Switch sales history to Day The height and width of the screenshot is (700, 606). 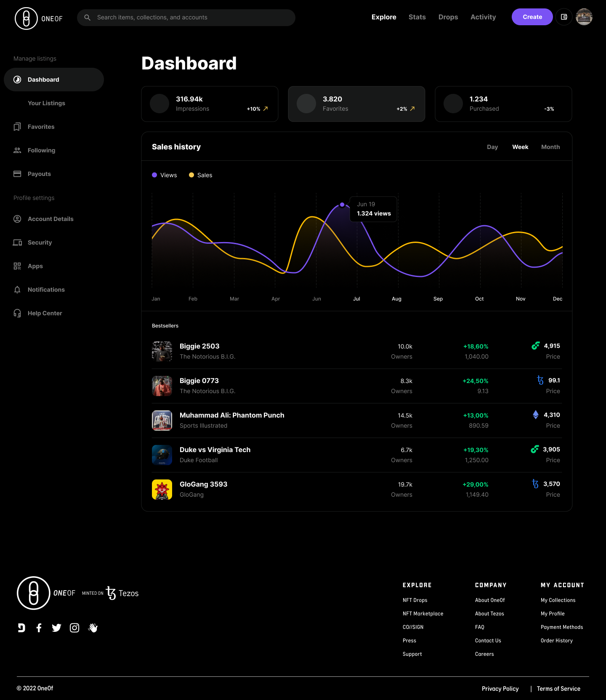click(x=492, y=147)
